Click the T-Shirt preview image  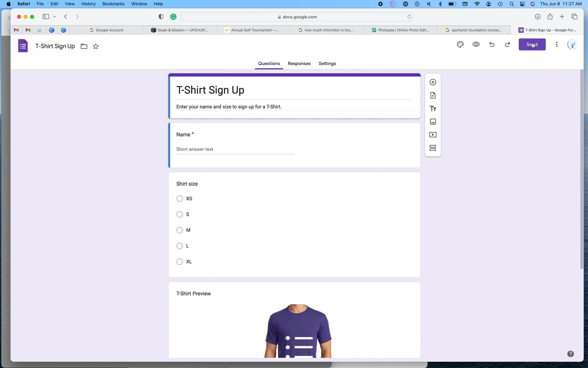tap(298, 331)
